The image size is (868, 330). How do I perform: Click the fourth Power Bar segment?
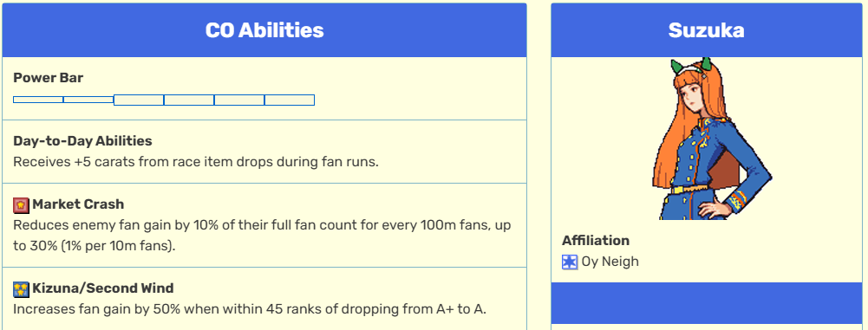(x=189, y=100)
